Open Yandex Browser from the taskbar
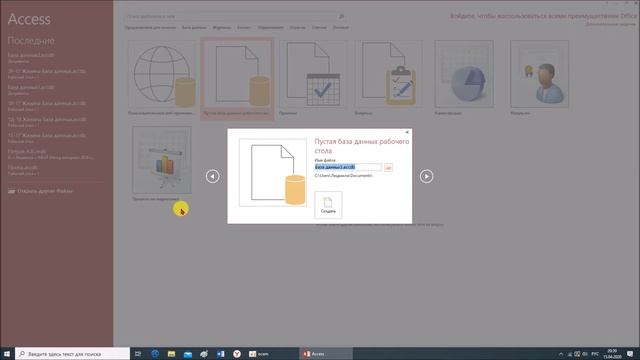This screenshot has width=640, height=360. 237,353
